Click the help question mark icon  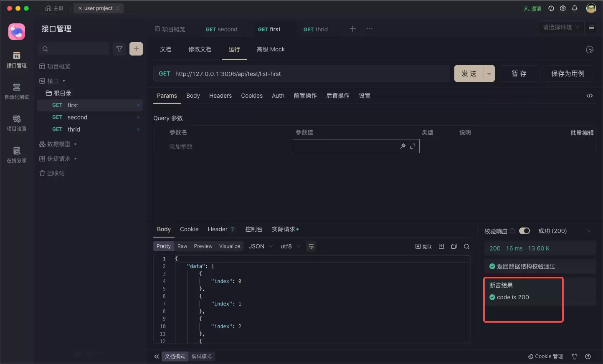pyautogui.click(x=588, y=356)
